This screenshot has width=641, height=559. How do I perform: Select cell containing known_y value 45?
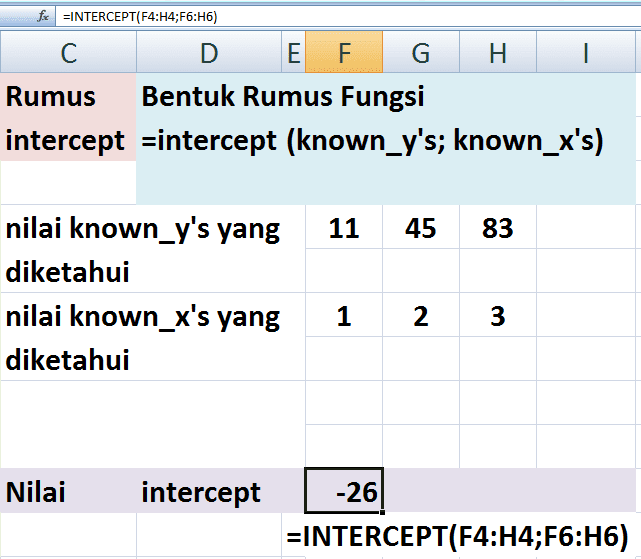coord(421,227)
